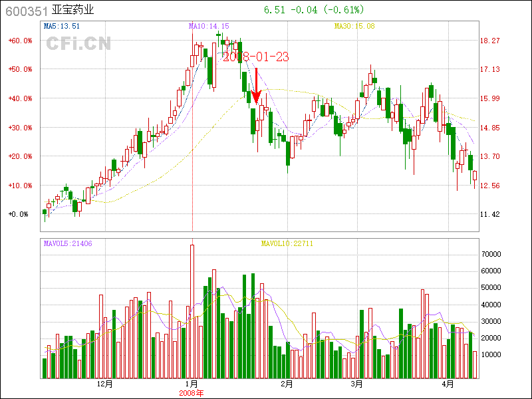The height and width of the screenshot is (399, 532).
Task: Click the 12.56 price axis label
Action: pos(489,186)
